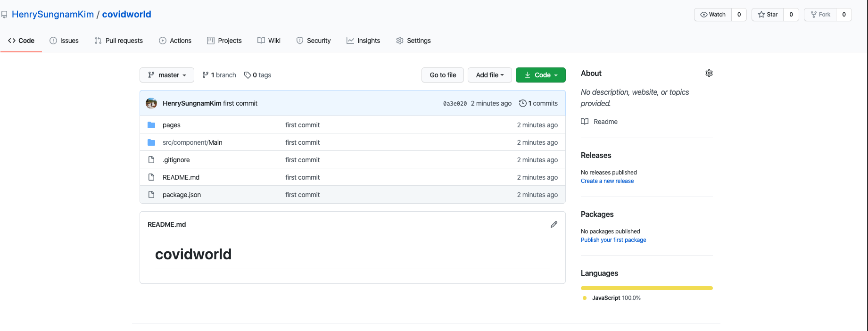The width and height of the screenshot is (868, 331).
Task: Click the Readme book icon
Action: pyautogui.click(x=585, y=122)
